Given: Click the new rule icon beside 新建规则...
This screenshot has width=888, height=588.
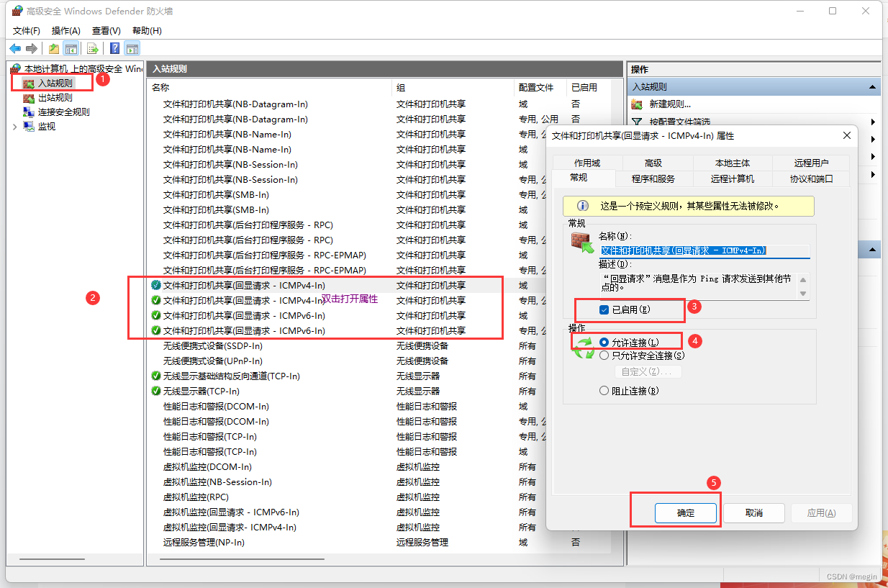Looking at the screenshot, I should coord(637,104).
